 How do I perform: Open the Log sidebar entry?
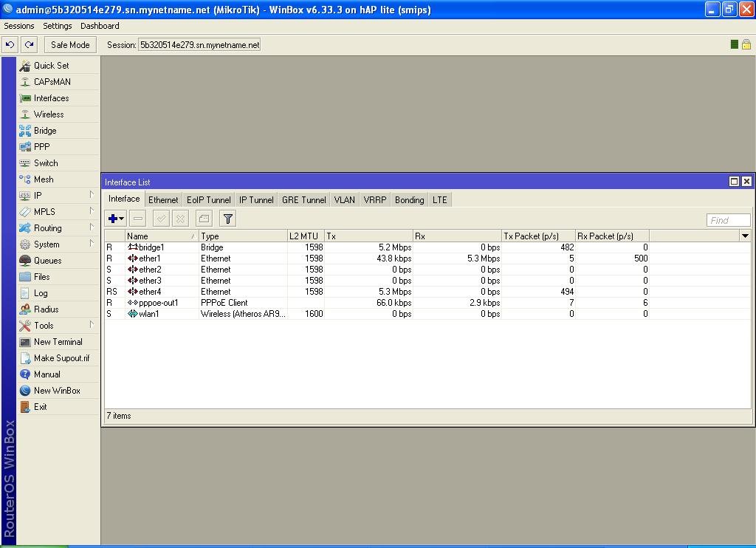click(41, 293)
